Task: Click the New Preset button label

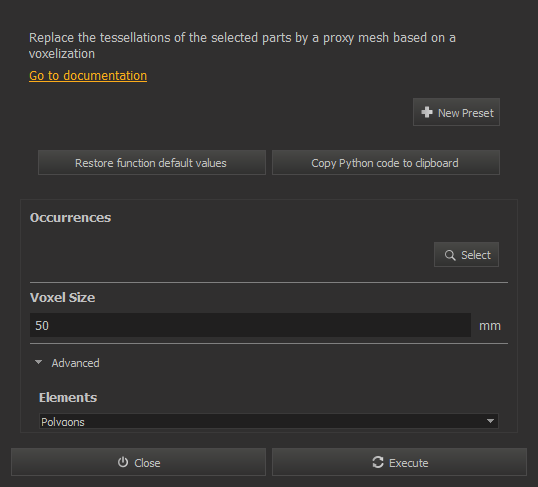Action: coord(466,113)
